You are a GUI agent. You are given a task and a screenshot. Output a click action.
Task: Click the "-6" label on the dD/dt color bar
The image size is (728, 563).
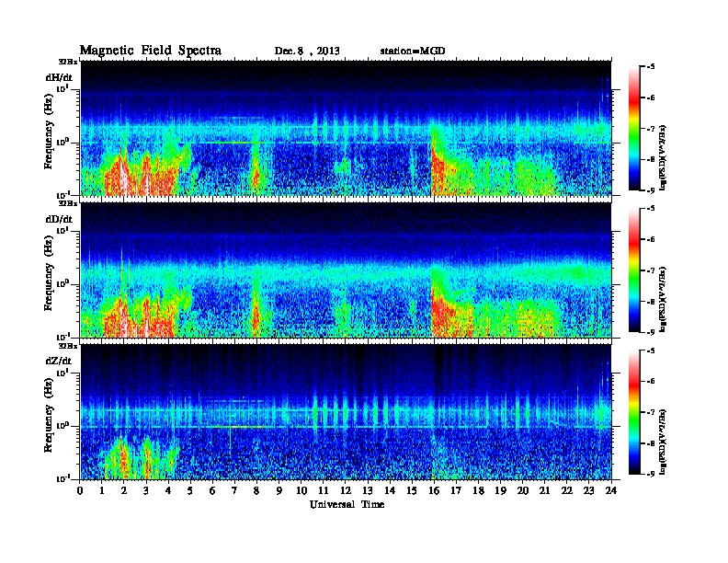[x=651, y=239]
